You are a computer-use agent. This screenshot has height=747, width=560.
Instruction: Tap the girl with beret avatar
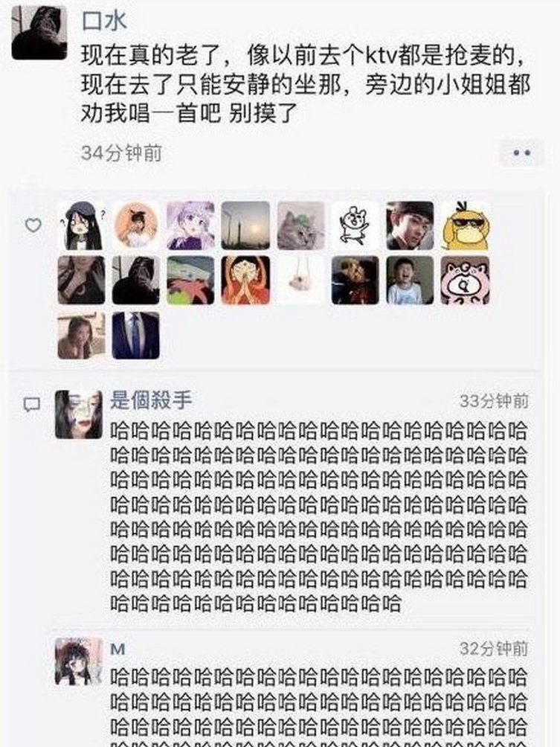coord(81,225)
